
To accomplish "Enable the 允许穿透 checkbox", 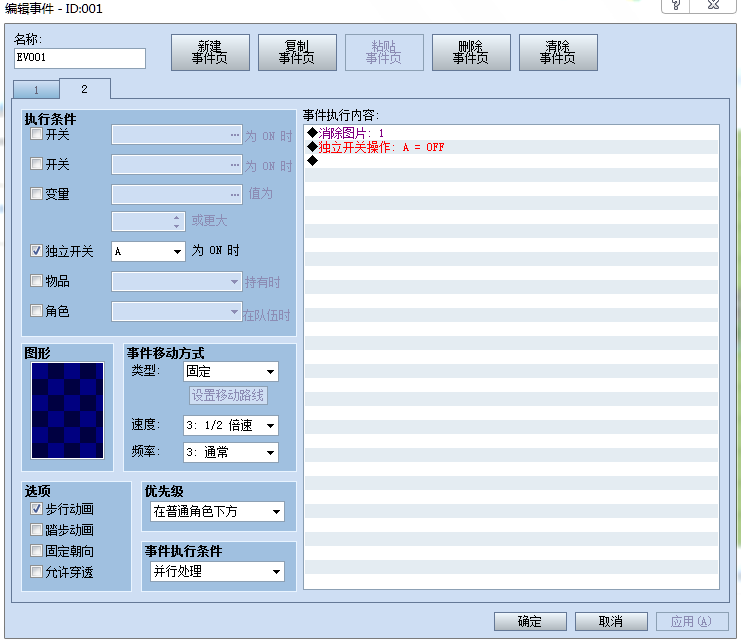I will pos(36,572).
